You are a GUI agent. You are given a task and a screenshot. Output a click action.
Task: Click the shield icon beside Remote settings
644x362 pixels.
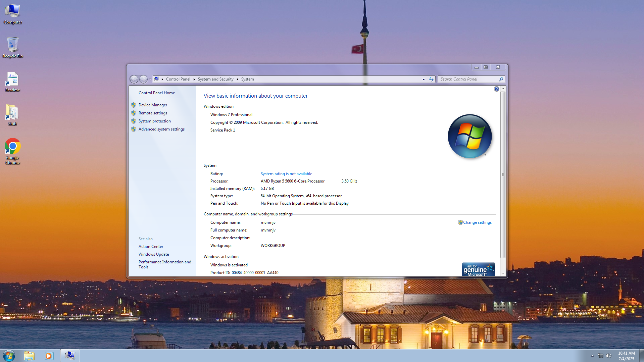(134, 113)
